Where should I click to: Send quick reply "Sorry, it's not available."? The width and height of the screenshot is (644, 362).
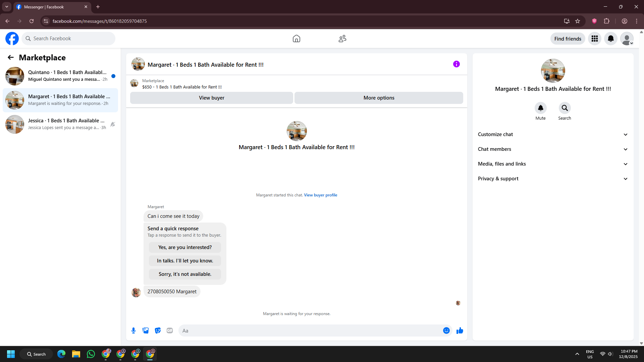point(185,274)
